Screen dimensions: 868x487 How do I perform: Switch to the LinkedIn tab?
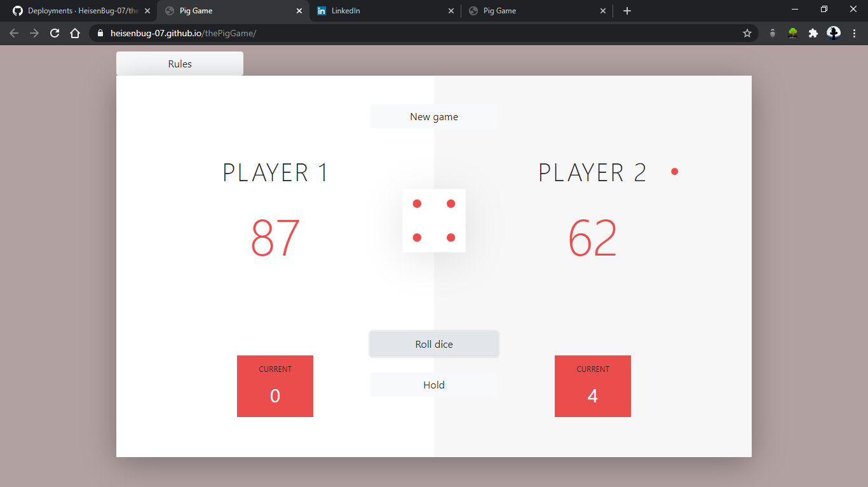click(x=385, y=11)
